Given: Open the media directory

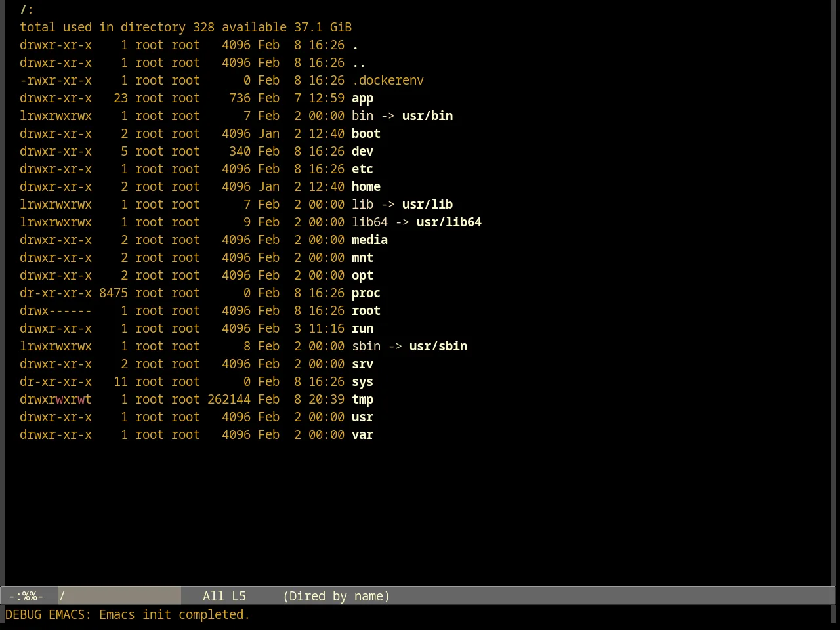Looking at the screenshot, I should [369, 240].
